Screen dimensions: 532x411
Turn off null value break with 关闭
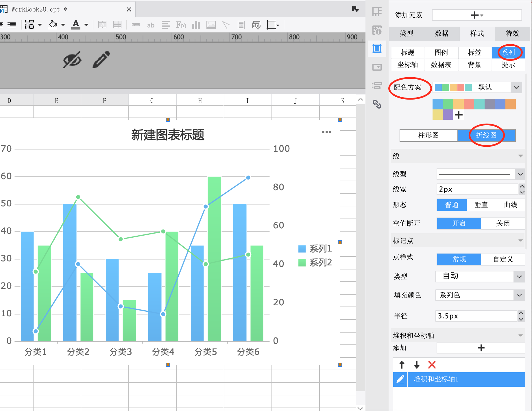point(503,223)
